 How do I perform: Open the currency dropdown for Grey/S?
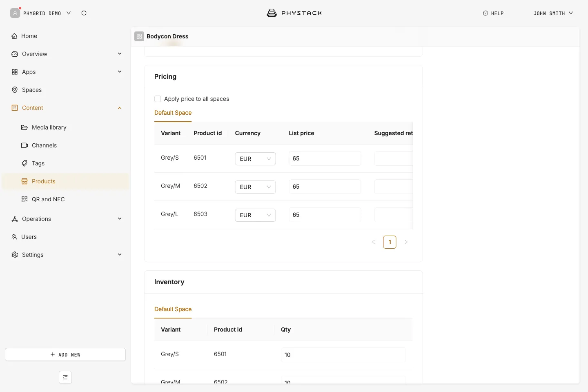tap(255, 159)
